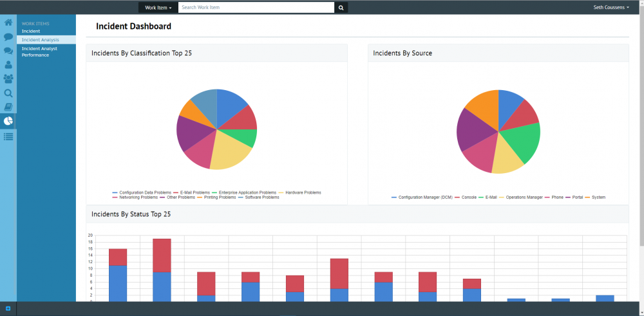644x316 pixels.
Task: Toggle Networking Problems legend entry
Action: tap(135, 198)
